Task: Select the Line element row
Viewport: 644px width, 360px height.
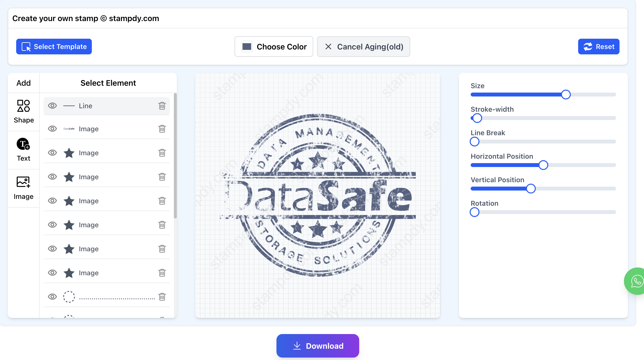Action: (x=107, y=106)
